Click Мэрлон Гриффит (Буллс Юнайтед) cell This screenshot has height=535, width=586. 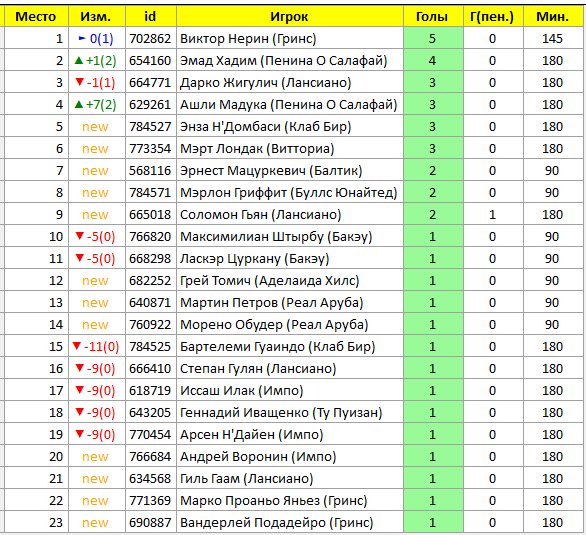[290, 192]
